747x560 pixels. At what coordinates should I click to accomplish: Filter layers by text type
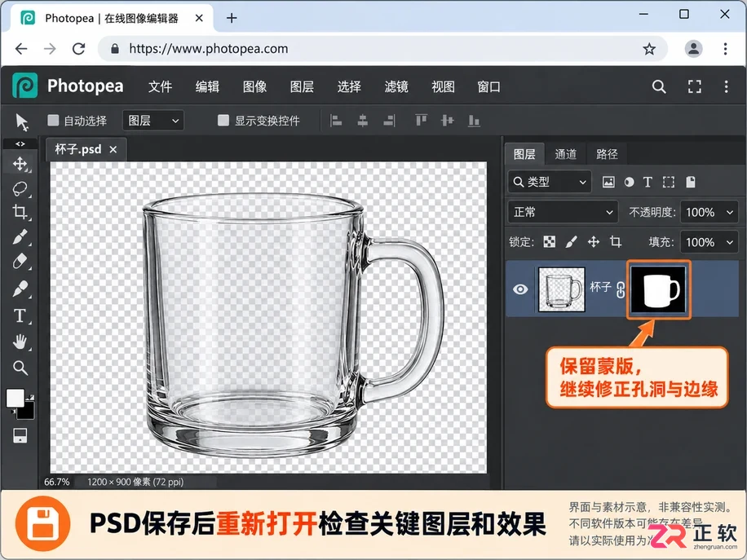point(648,182)
